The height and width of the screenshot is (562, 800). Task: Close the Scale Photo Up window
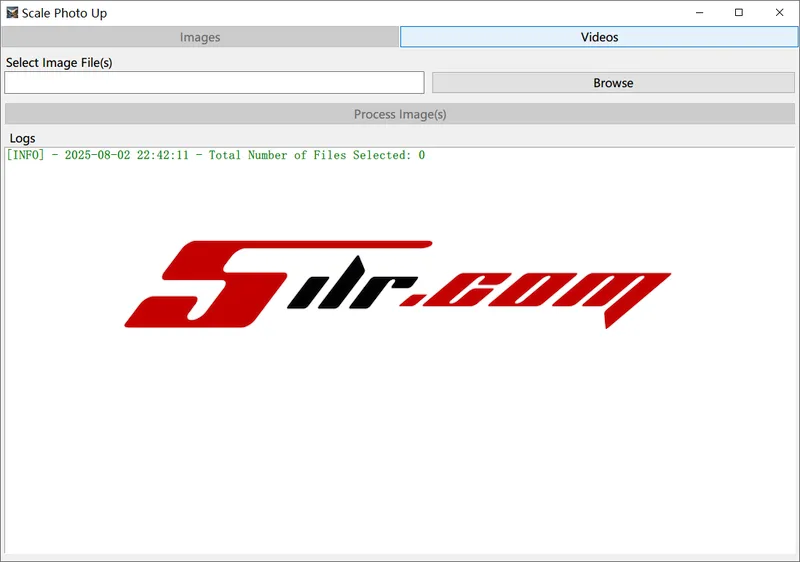click(x=779, y=13)
